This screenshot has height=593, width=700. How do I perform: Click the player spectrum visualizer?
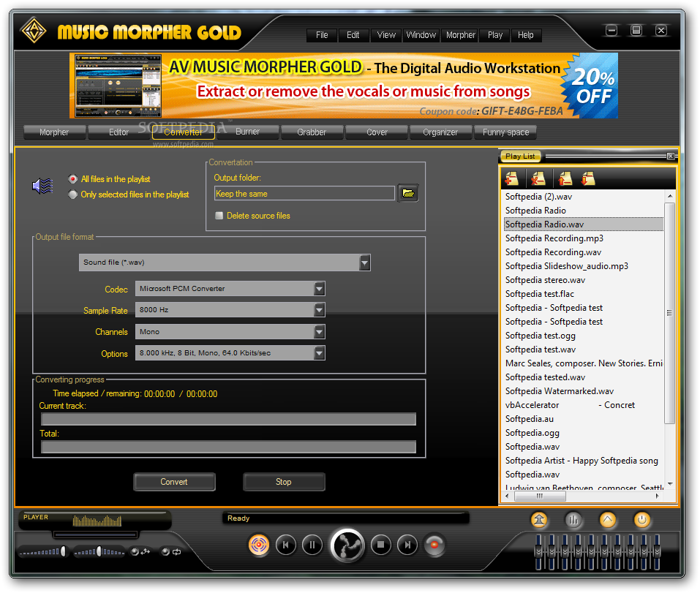pyautogui.click(x=97, y=521)
